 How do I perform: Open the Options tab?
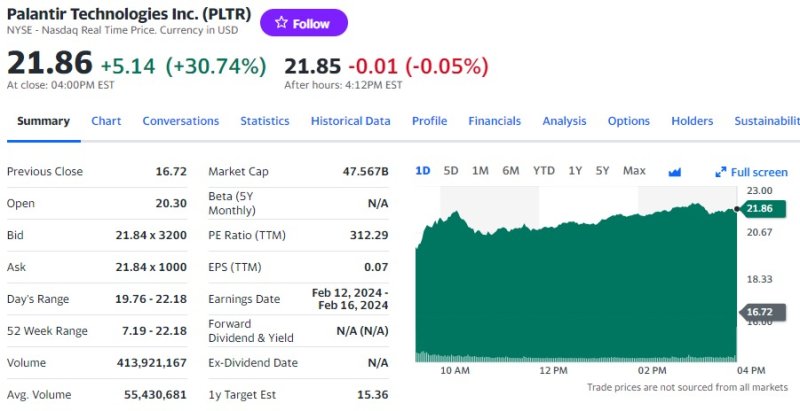tap(628, 121)
